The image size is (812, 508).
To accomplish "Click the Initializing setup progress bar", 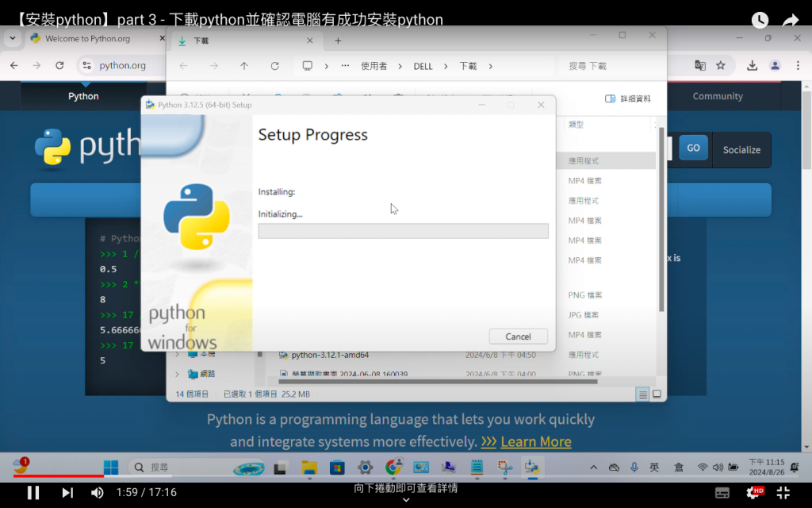I will pos(403,231).
